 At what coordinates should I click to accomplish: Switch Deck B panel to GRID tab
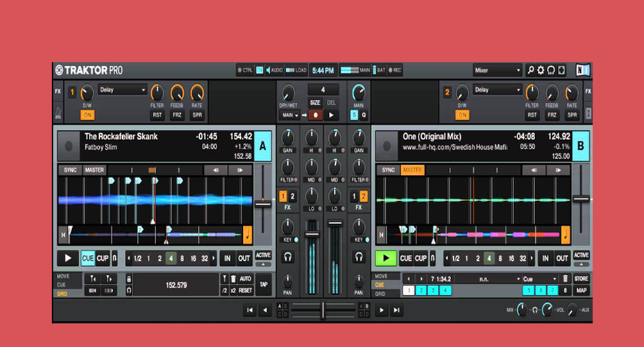pos(380,294)
